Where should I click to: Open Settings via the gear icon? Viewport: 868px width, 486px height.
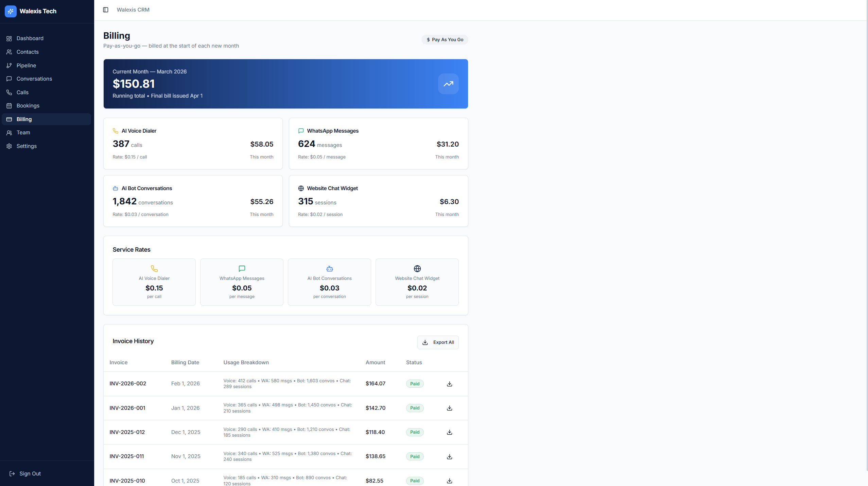click(9, 146)
